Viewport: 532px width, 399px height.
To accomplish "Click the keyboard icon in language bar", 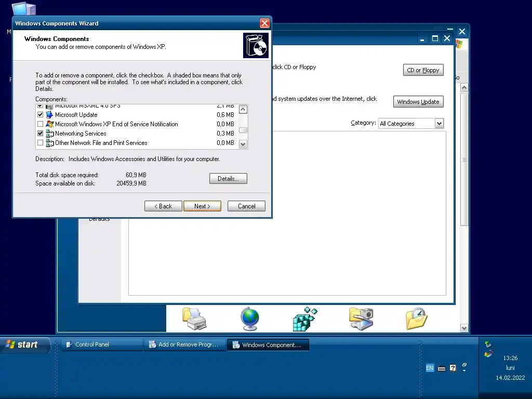I will coord(442,368).
